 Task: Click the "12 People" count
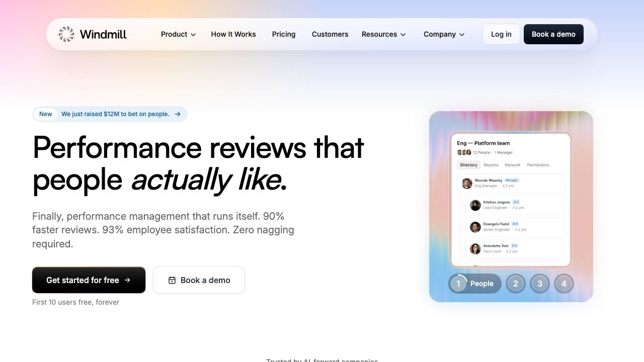[x=481, y=152]
